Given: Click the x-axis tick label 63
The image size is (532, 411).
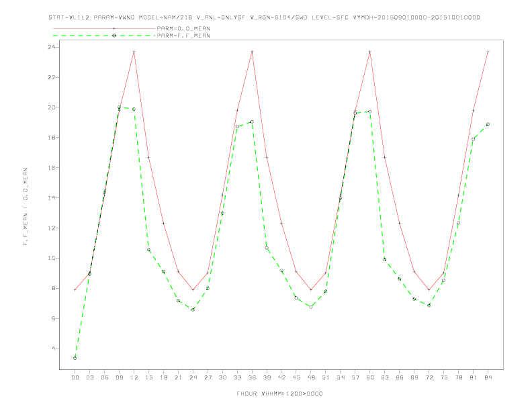Looking at the screenshot, I should [385, 377].
